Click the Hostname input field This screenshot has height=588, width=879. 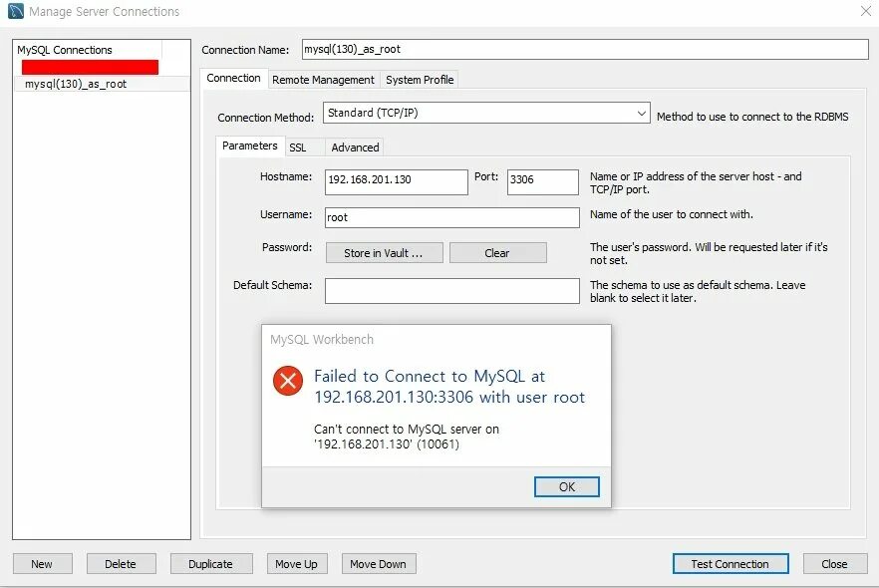pos(396,182)
